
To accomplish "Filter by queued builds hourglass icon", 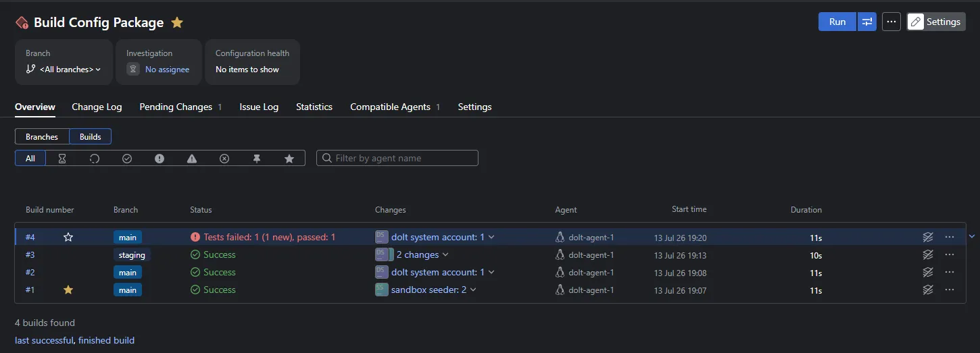I will (62, 158).
